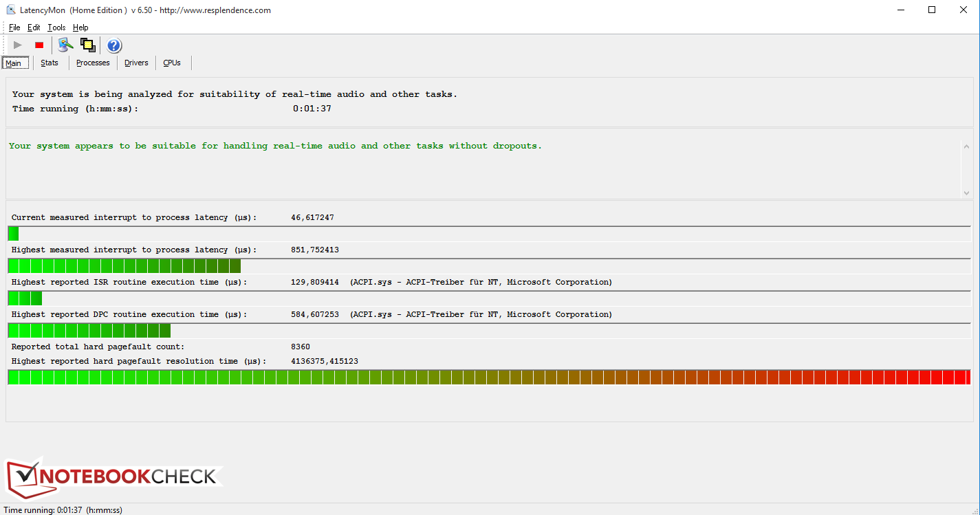
Task: Maximize the LatencyMon window
Action: (x=932, y=10)
